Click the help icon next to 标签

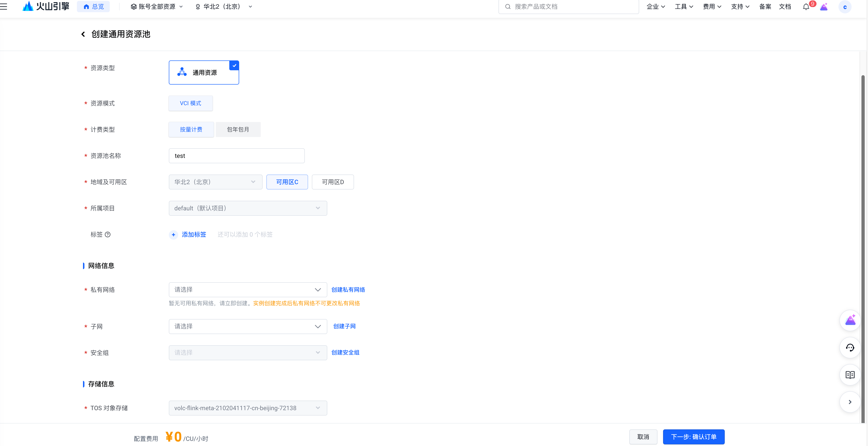click(107, 235)
